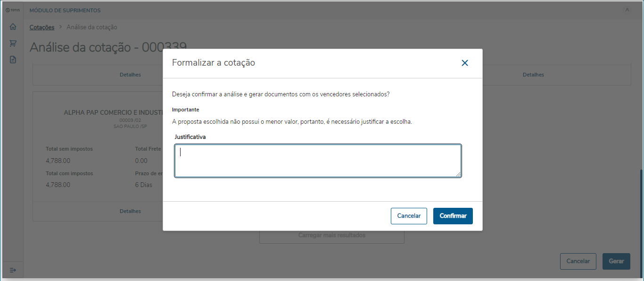Viewport: 644px width, 281px height.
Task: Click the page Cancelar button beside Gerar
Action: pyautogui.click(x=578, y=261)
